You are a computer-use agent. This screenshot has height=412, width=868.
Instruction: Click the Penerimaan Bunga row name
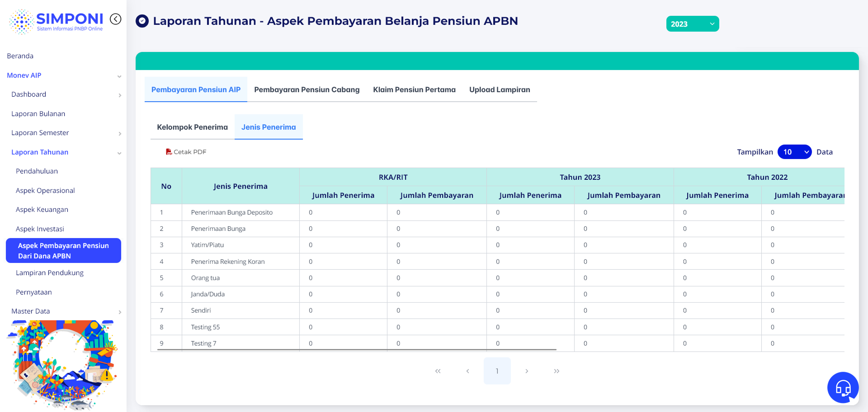pos(218,229)
